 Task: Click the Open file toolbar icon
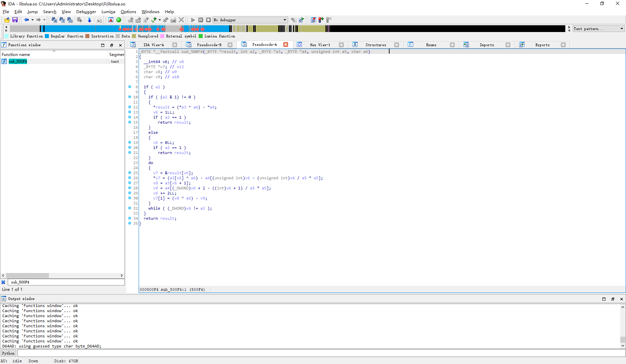pos(7,20)
